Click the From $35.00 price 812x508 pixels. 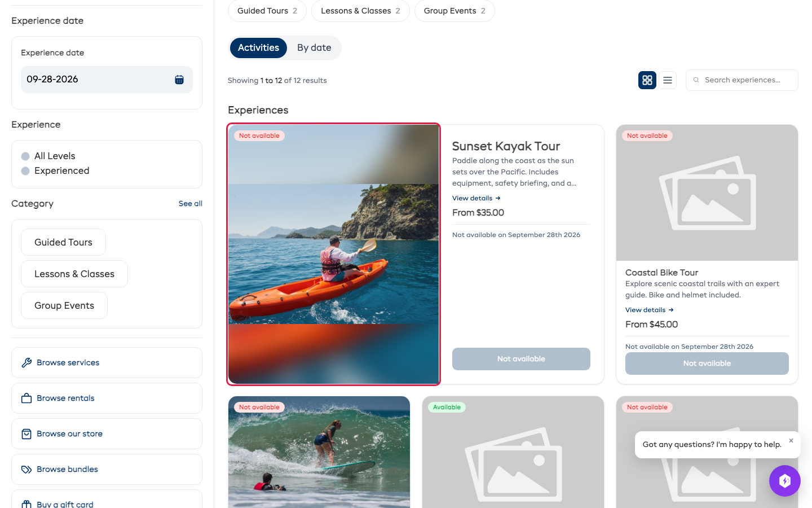click(478, 213)
